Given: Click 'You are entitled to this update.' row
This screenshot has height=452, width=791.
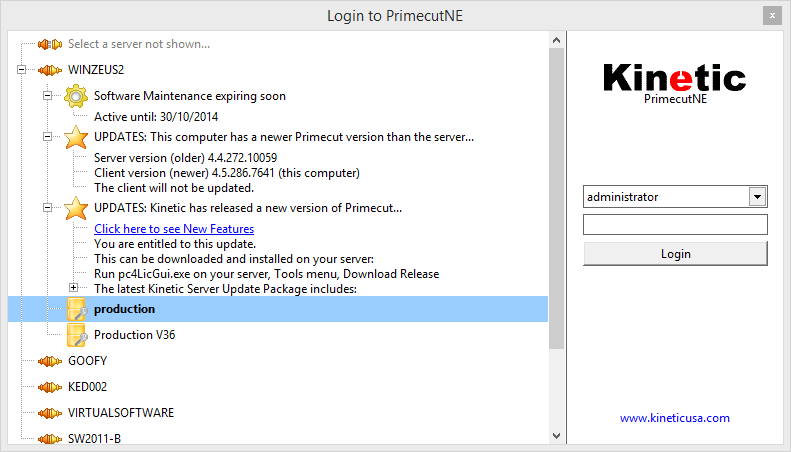Looking at the screenshot, I should 175,244.
